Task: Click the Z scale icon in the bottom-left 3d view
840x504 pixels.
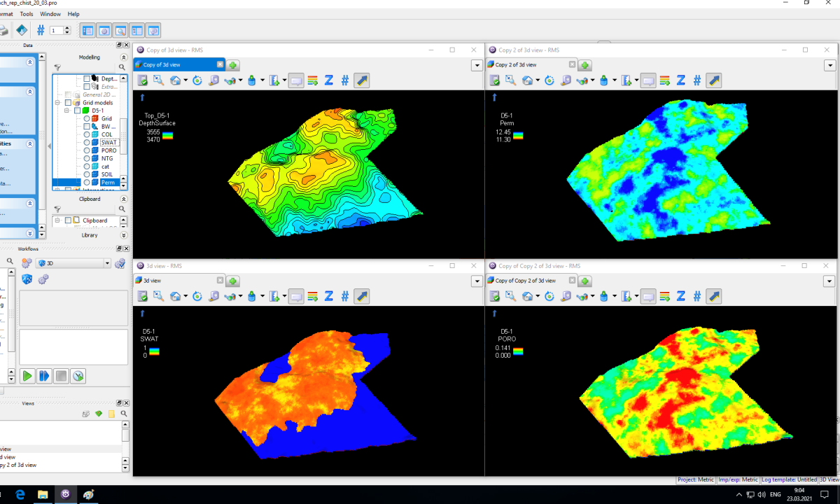Action: click(x=328, y=296)
